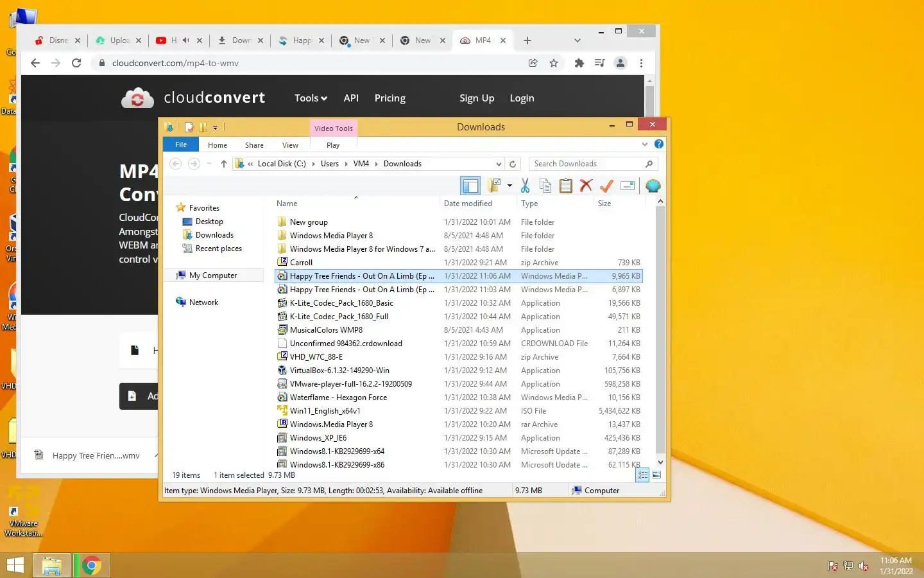Open the Play ribbon tab
This screenshot has width=924, height=578.
click(333, 145)
